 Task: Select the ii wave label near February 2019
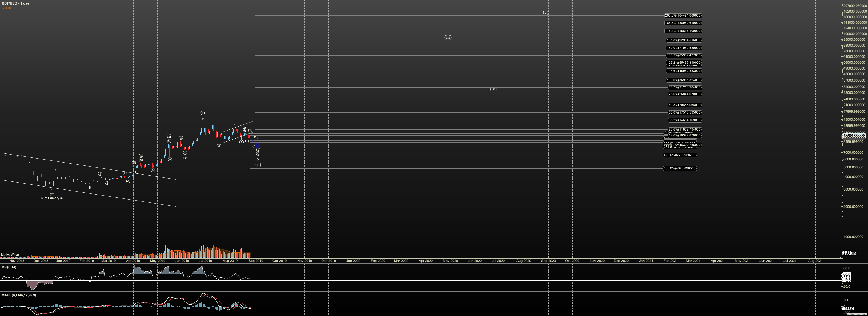pyautogui.click(x=90, y=188)
